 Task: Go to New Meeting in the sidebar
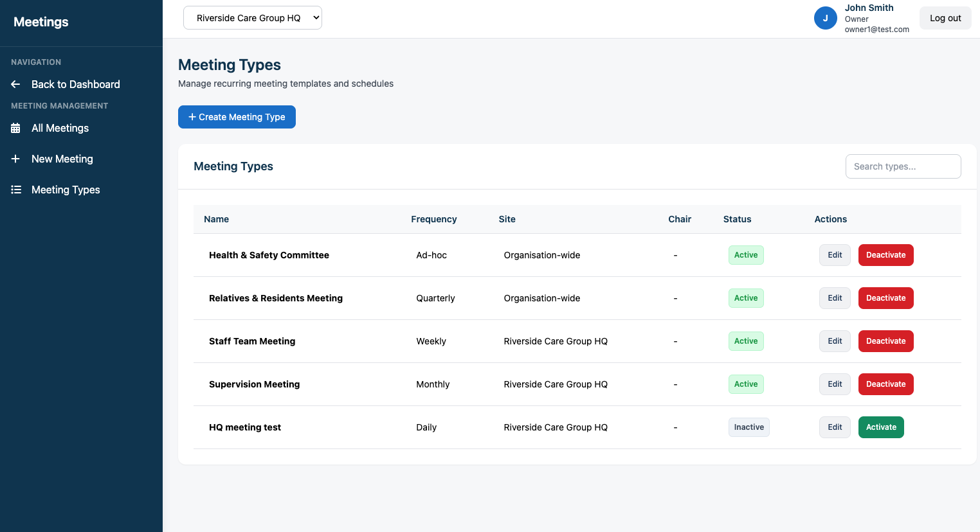coord(62,159)
